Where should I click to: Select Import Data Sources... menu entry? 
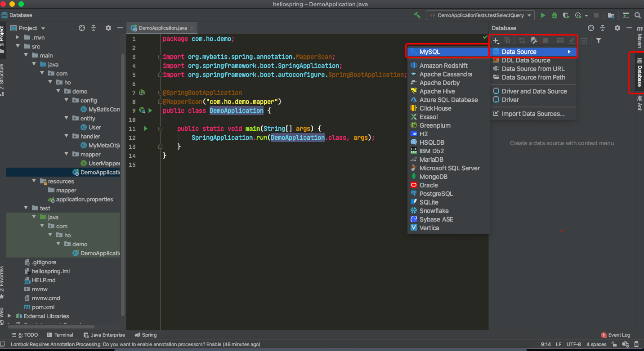click(533, 114)
